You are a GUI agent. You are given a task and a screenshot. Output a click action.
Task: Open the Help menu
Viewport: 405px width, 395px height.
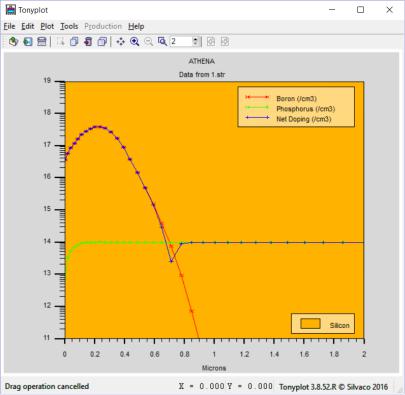136,26
